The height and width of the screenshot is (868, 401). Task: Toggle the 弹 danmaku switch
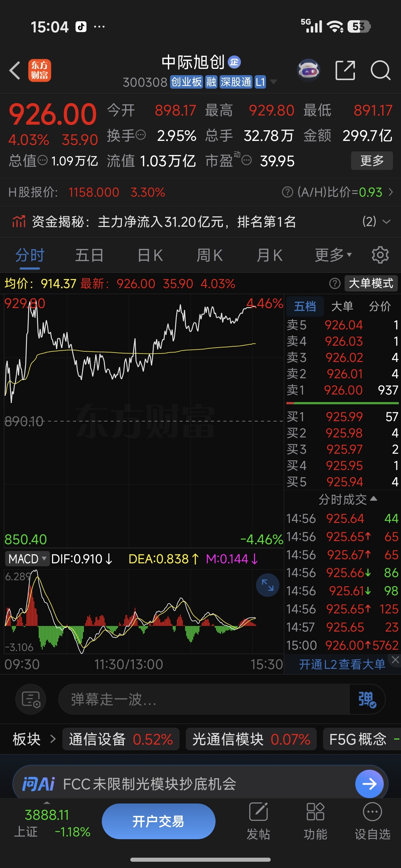[367, 700]
